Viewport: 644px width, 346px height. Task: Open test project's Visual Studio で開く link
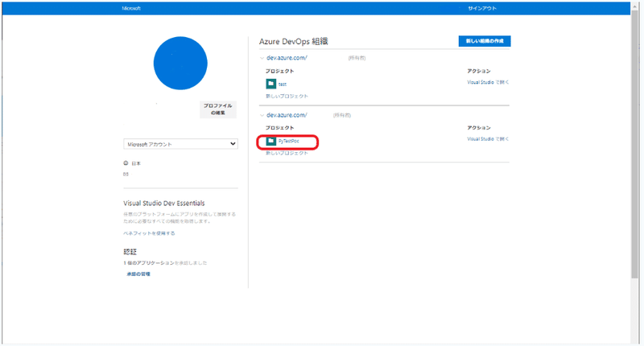coord(488,82)
